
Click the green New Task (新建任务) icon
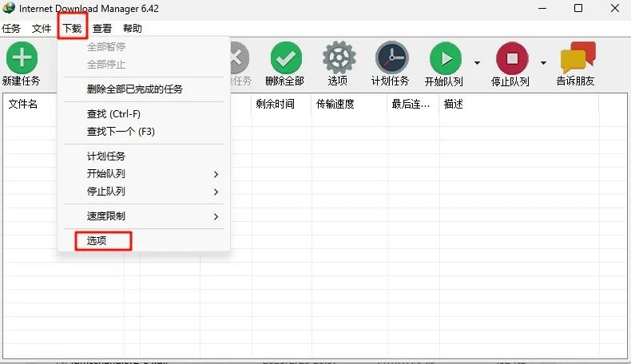point(22,58)
